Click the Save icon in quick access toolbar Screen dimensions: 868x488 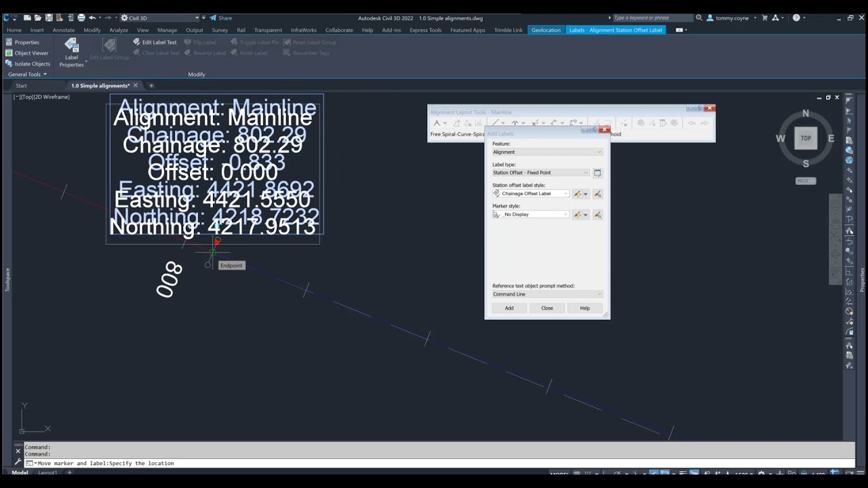tap(49, 18)
